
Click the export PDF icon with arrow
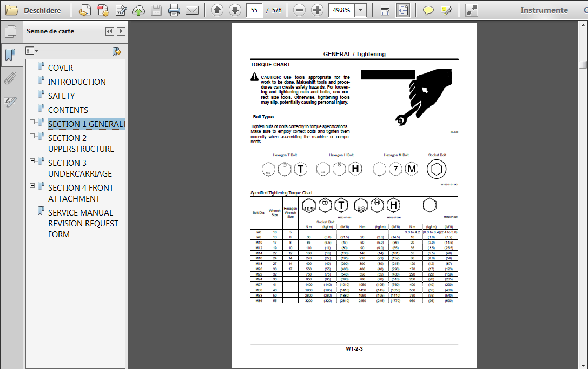click(85, 10)
